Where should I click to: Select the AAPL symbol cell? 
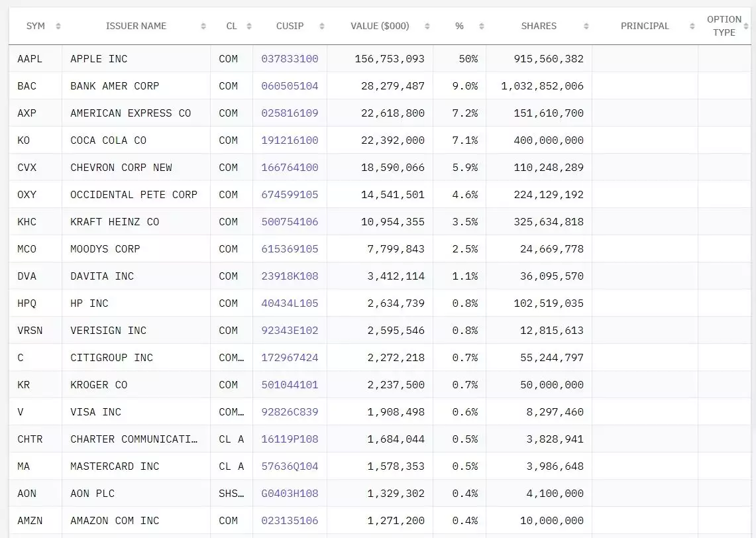[35, 59]
